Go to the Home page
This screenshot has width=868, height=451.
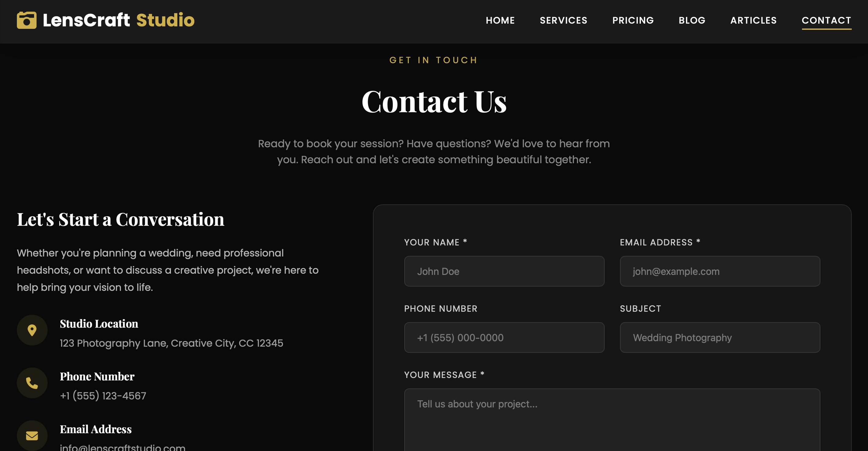[x=500, y=21]
